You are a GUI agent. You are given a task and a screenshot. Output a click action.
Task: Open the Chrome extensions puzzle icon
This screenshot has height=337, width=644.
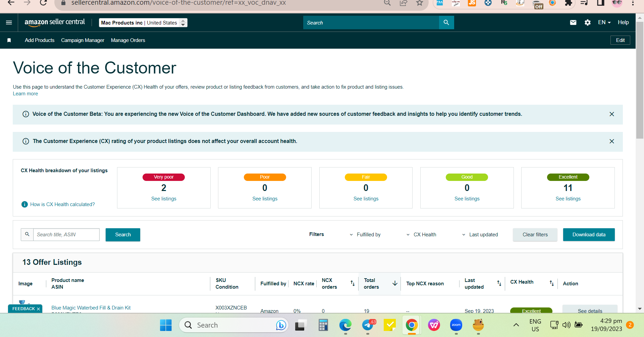[569, 3]
